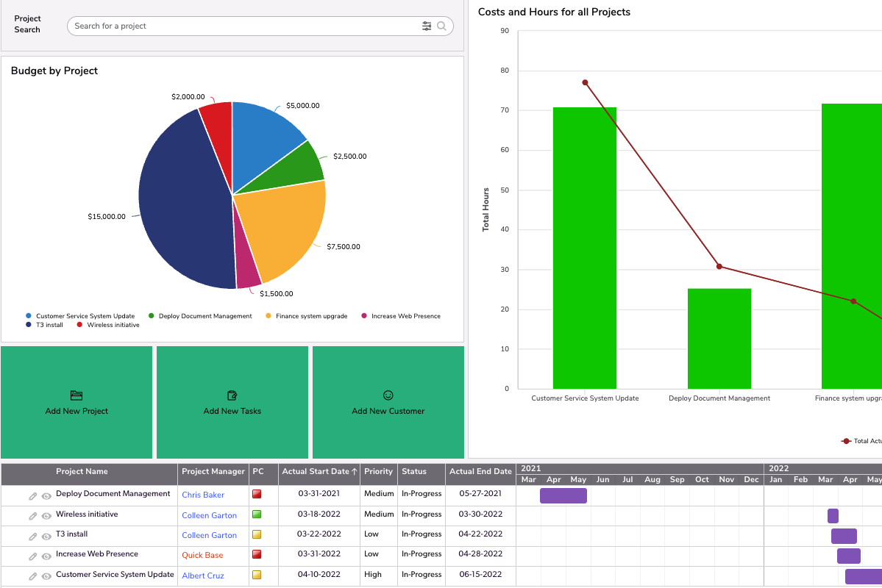This screenshot has width=882, height=588.
Task: Click smiley icon on Add New Customer
Action: tap(388, 395)
